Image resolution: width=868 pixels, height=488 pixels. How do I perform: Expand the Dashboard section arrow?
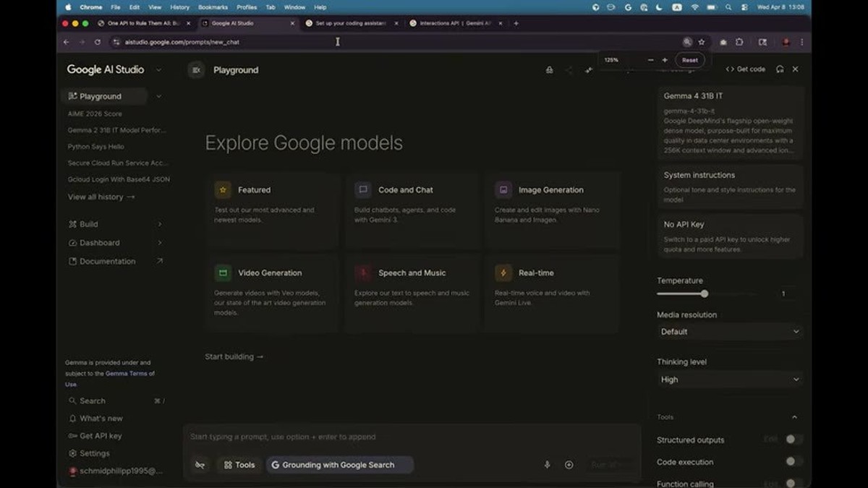(160, 243)
